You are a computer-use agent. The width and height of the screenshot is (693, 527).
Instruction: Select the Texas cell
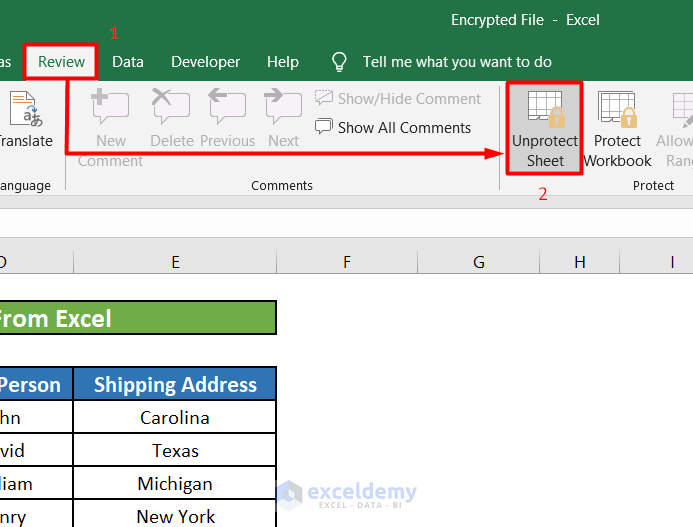(175, 451)
